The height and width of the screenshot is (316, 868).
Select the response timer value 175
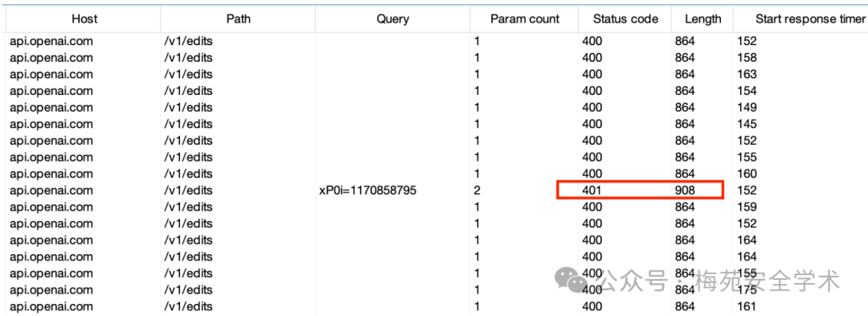[746, 290]
